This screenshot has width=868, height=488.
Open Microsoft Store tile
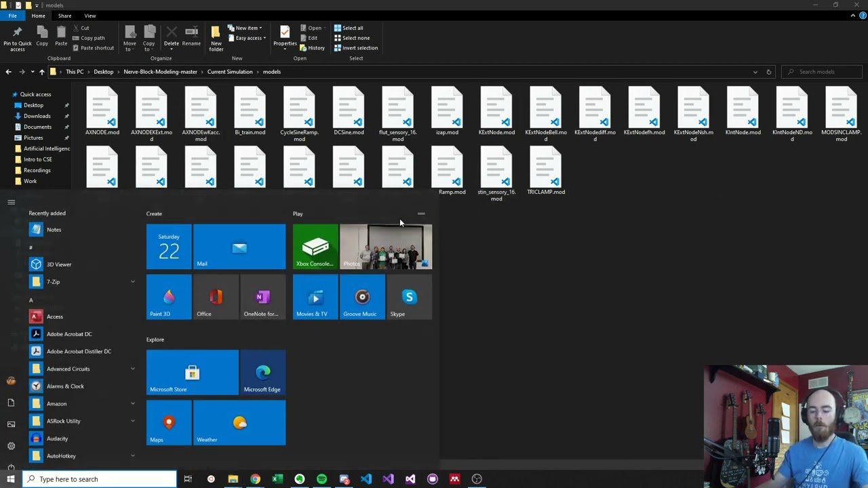coord(193,372)
